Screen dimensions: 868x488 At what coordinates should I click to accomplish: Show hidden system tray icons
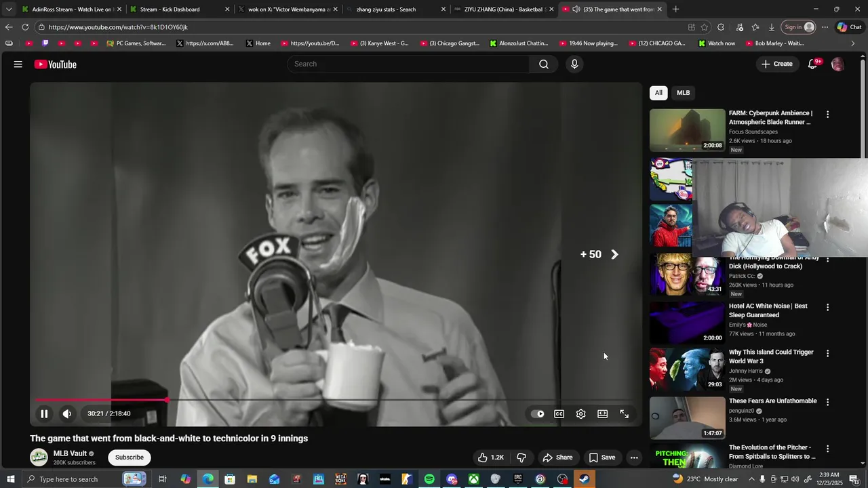tap(751, 479)
